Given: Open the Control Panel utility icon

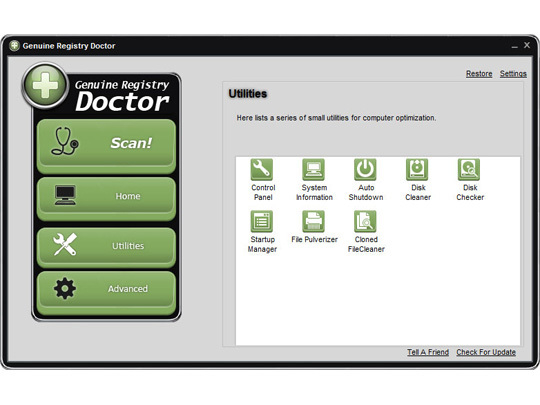Looking at the screenshot, I should [x=262, y=169].
